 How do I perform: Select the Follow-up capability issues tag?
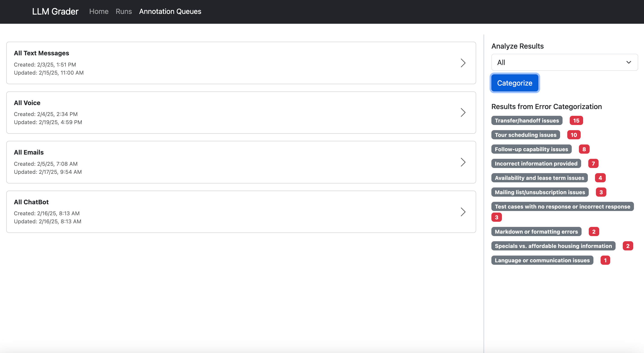pyautogui.click(x=531, y=149)
